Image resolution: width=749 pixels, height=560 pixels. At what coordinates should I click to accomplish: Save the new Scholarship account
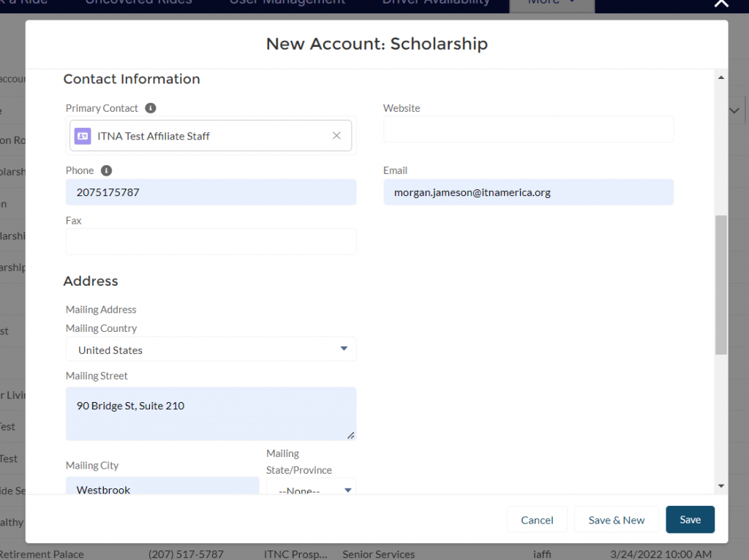[x=690, y=520]
